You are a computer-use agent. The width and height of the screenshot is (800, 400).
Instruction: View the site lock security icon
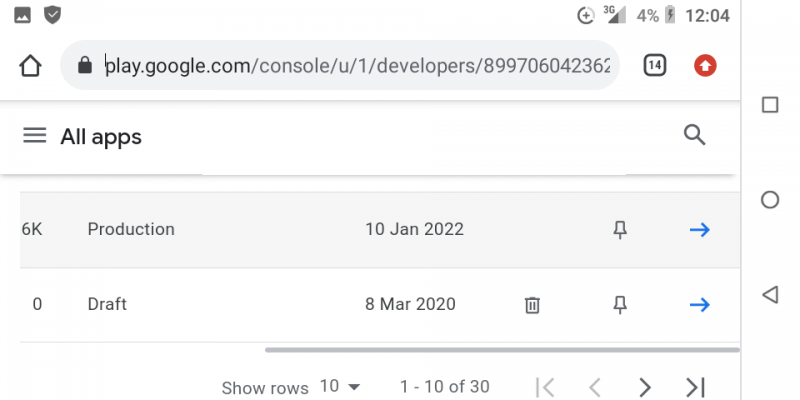(x=85, y=65)
